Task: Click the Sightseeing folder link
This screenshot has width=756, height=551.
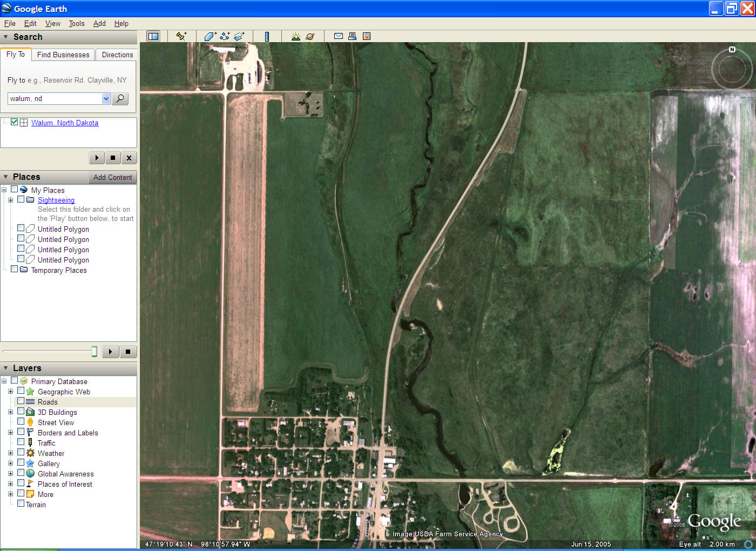Action: coord(56,200)
